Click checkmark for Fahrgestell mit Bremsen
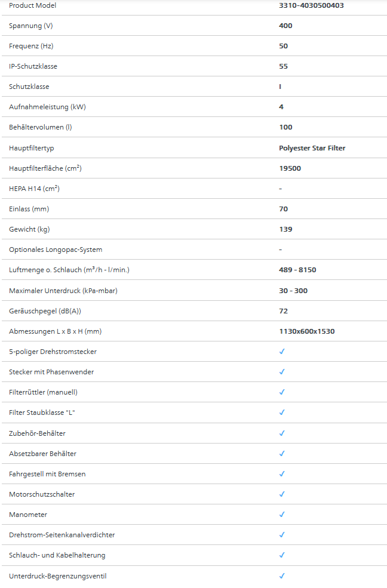The width and height of the screenshot is (387, 588). tap(282, 473)
